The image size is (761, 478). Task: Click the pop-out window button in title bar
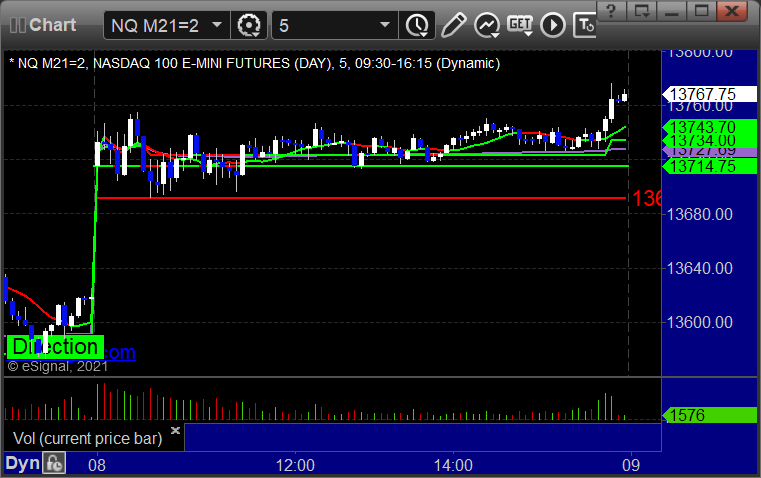click(x=642, y=10)
